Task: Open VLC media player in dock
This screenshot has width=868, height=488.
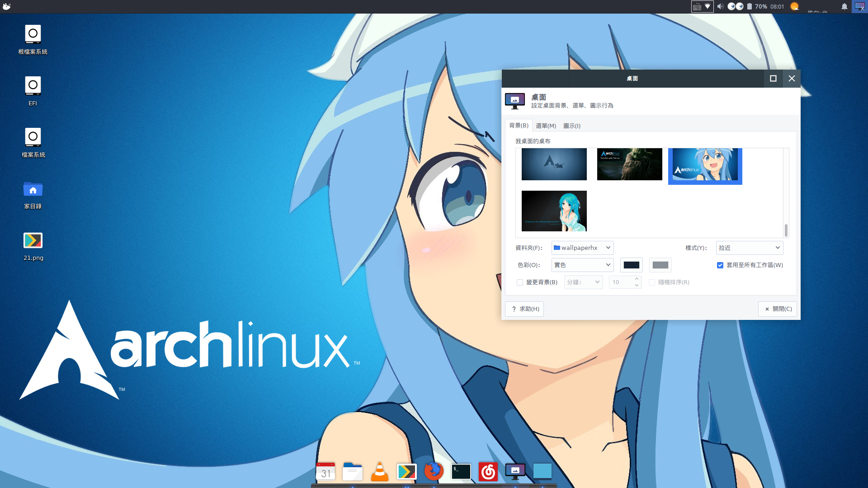Action: coord(379,472)
